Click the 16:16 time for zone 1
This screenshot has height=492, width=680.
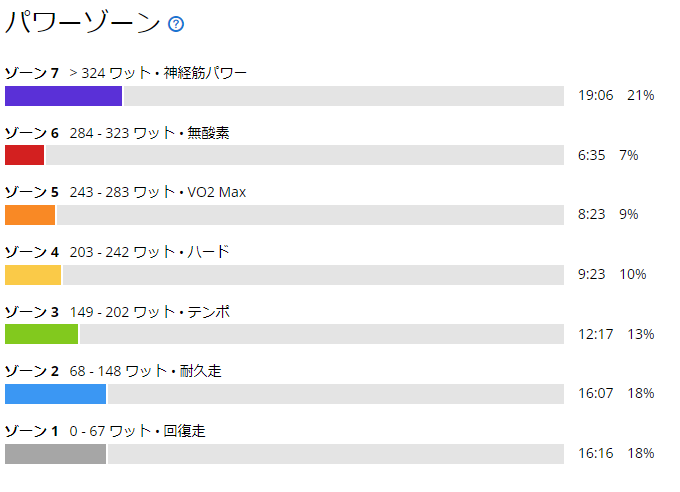click(x=595, y=453)
